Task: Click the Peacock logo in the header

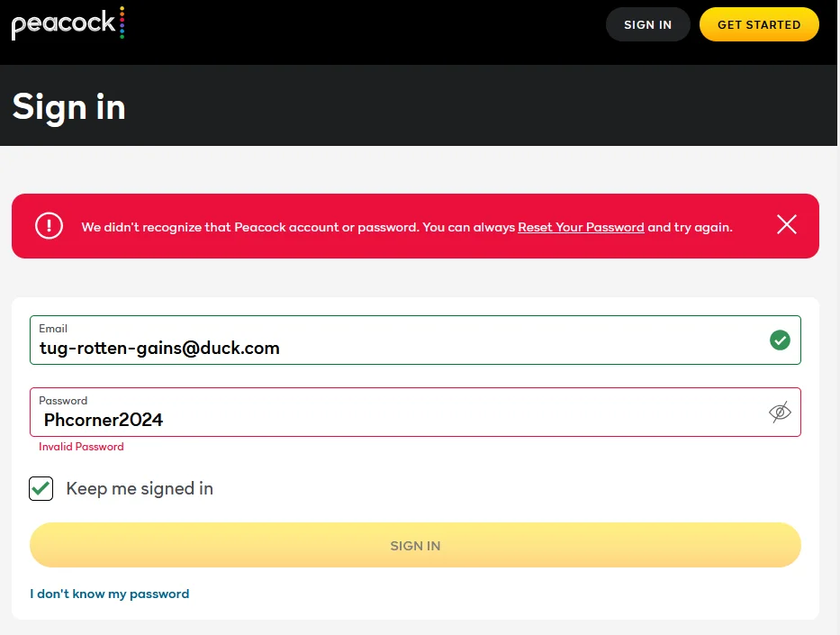Action: tap(68, 23)
